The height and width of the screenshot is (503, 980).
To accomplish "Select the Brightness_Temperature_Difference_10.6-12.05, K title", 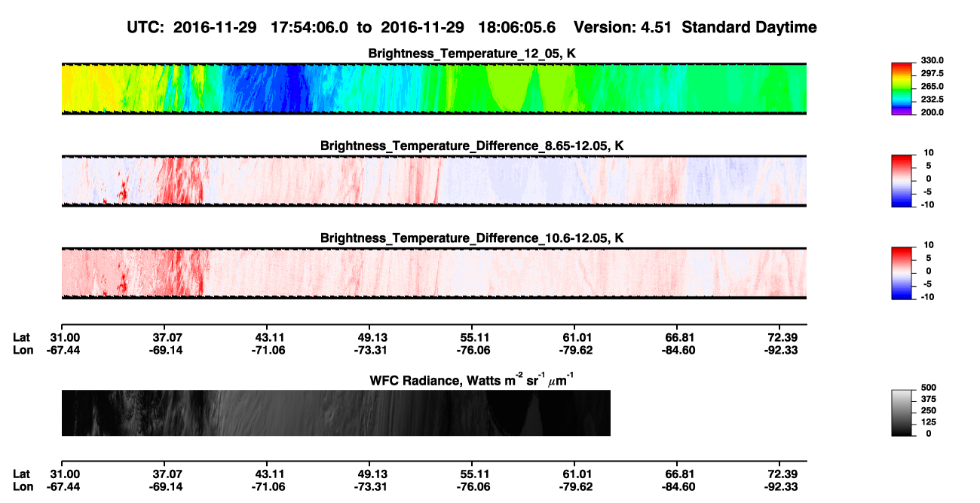I will coord(472,238).
